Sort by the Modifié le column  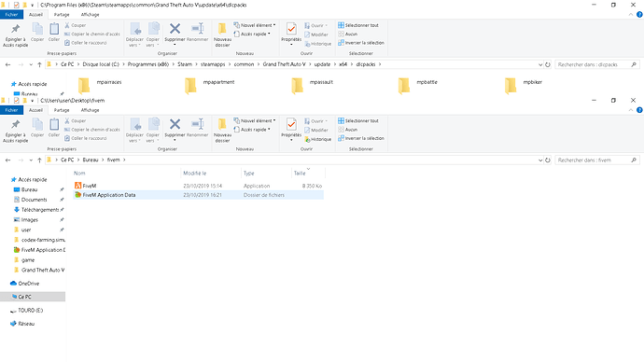211,174
